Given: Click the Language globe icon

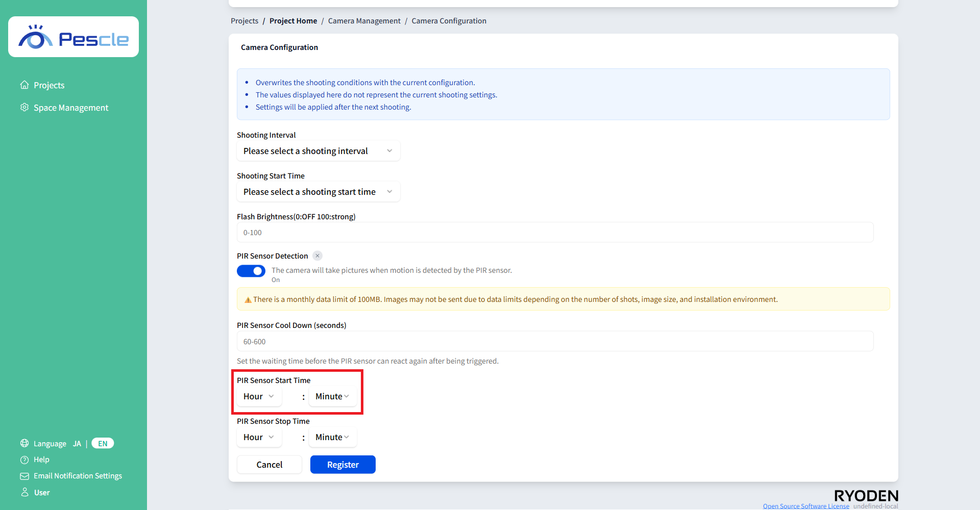Looking at the screenshot, I should [24, 443].
